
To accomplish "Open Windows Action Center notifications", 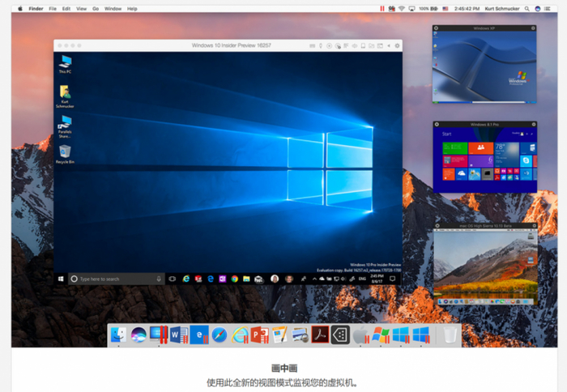I will 392,279.
